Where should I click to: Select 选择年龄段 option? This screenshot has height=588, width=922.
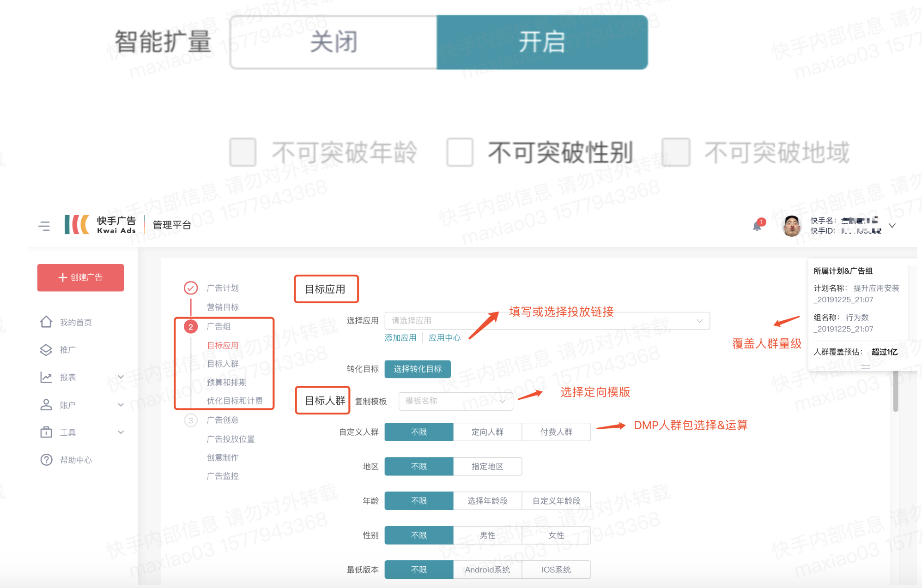point(487,501)
